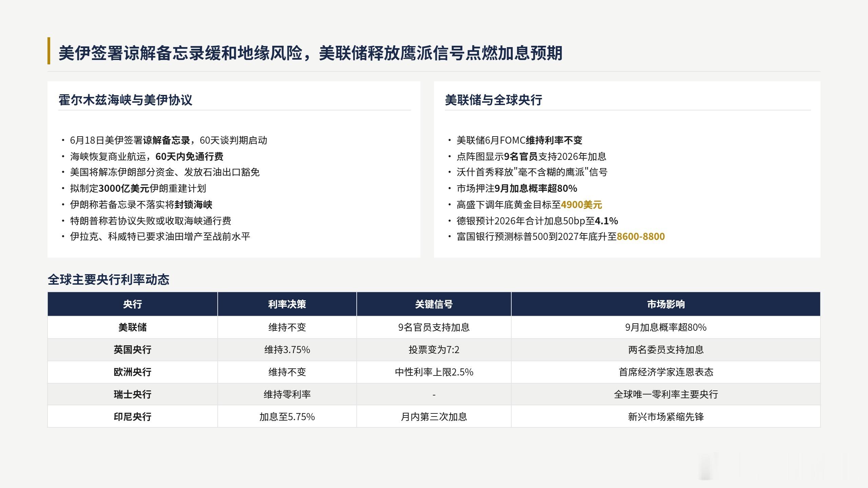This screenshot has width=868, height=488.
Task: Click the cell 中性利率上限2.5%
Action: point(434,372)
